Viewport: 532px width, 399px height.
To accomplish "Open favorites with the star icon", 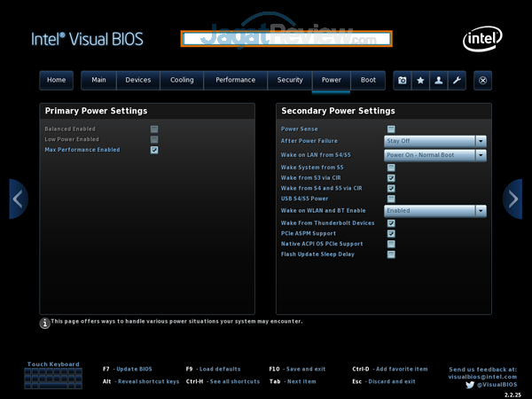I will 420,80.
